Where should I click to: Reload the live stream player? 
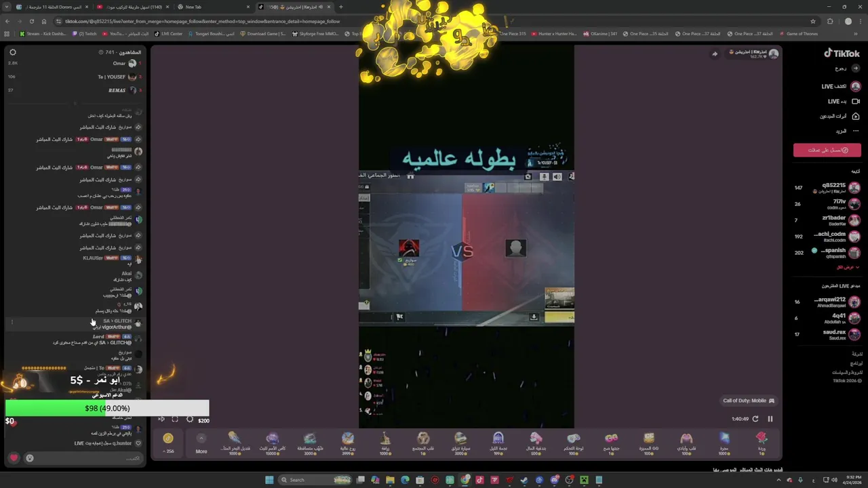point(755,419)
